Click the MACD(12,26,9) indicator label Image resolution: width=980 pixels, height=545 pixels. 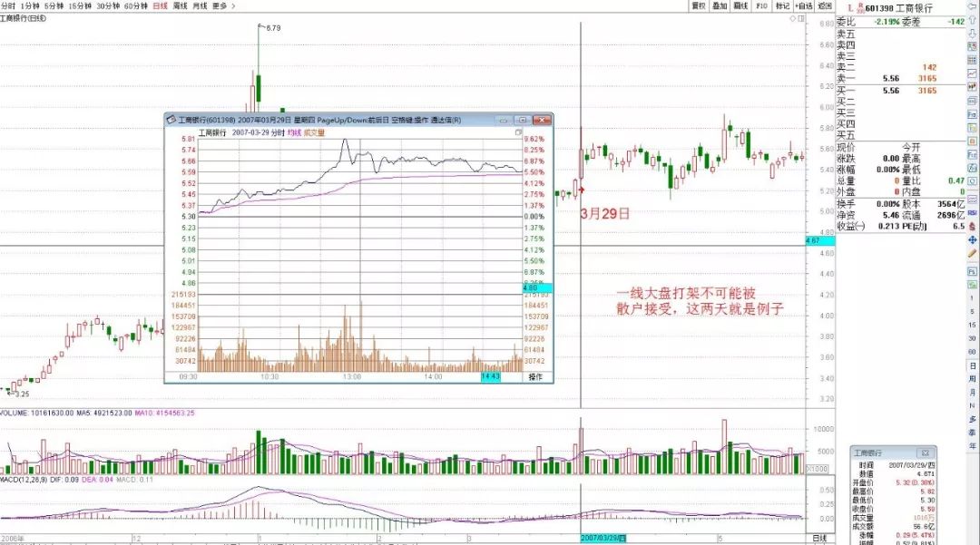click(x=24, y=480)
